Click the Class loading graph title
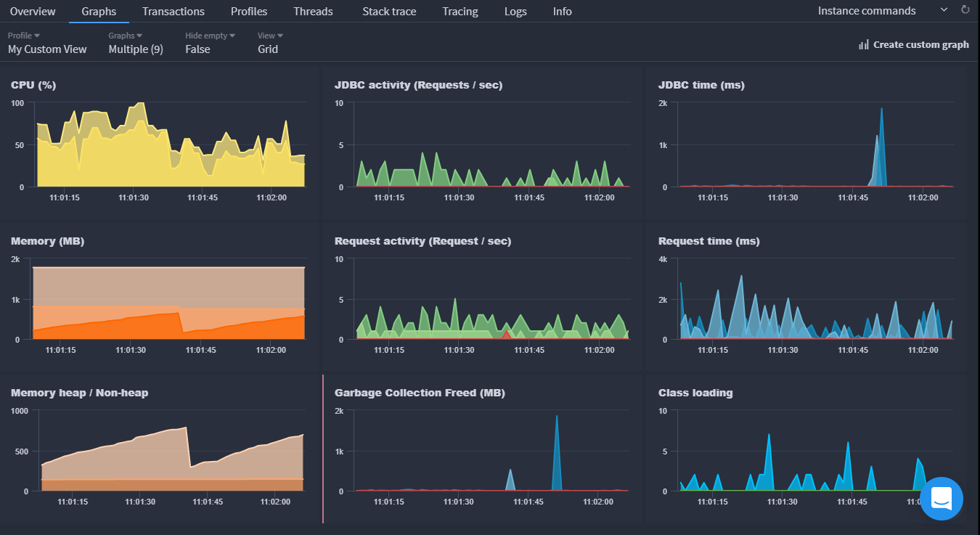The image size is (980, 535). 695,393
